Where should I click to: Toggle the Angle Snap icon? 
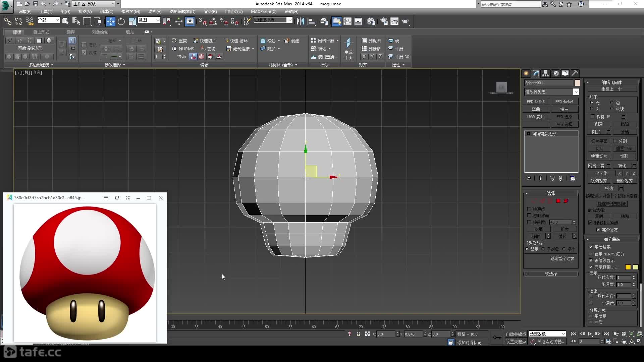point(213,21)
